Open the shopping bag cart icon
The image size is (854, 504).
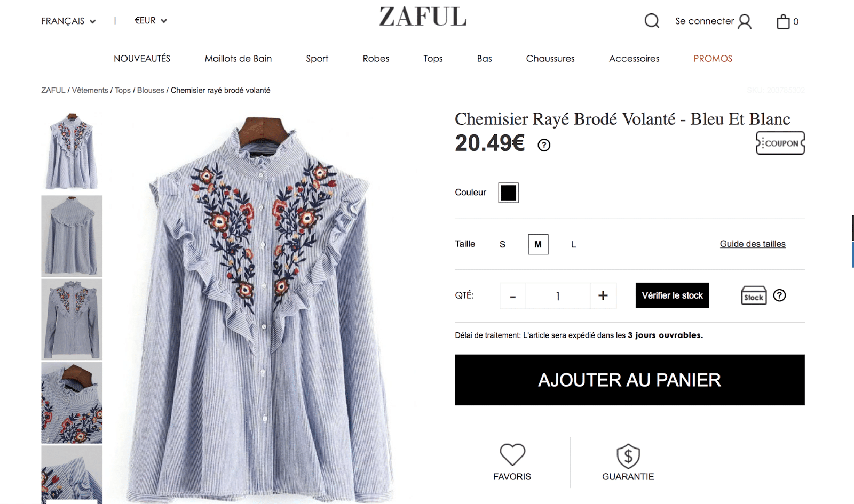[x=783, y=22]
